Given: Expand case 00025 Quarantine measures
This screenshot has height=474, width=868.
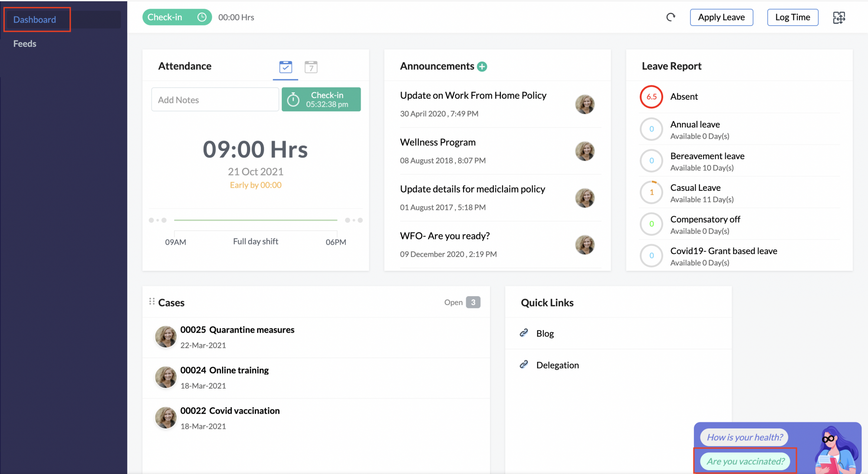Looking at the screenshot, I should click(x=238, y=330).
